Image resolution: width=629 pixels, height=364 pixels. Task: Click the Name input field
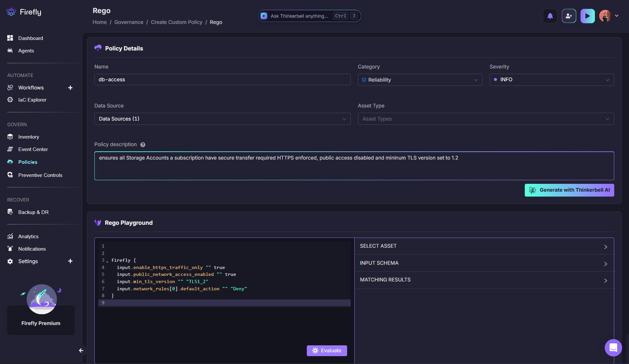click(222, 80)
